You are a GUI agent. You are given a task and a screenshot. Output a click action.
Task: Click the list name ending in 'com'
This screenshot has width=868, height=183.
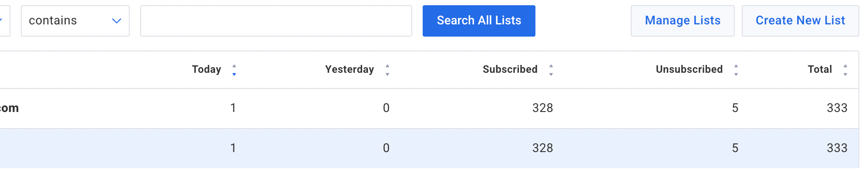[x=9, y=108]
